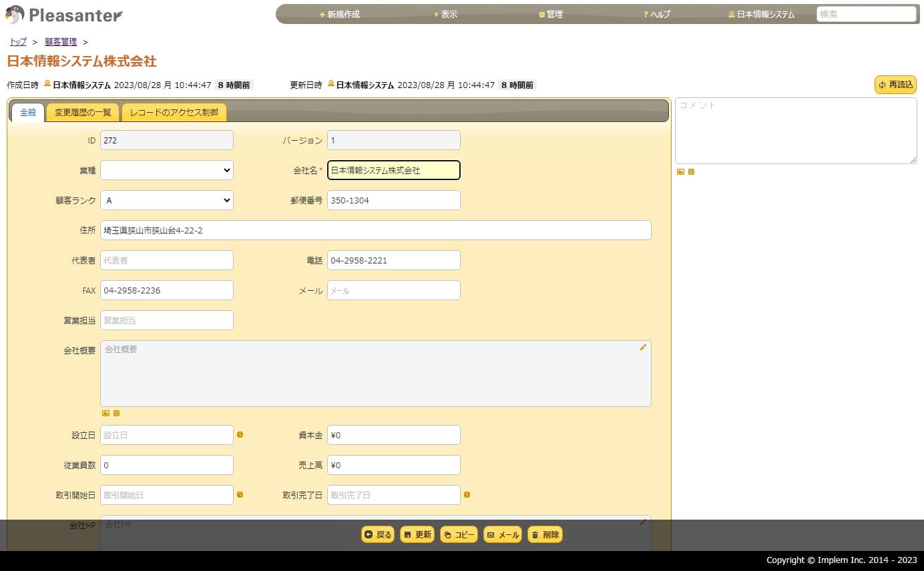Click the image insert icon below 会社概要

105,414
